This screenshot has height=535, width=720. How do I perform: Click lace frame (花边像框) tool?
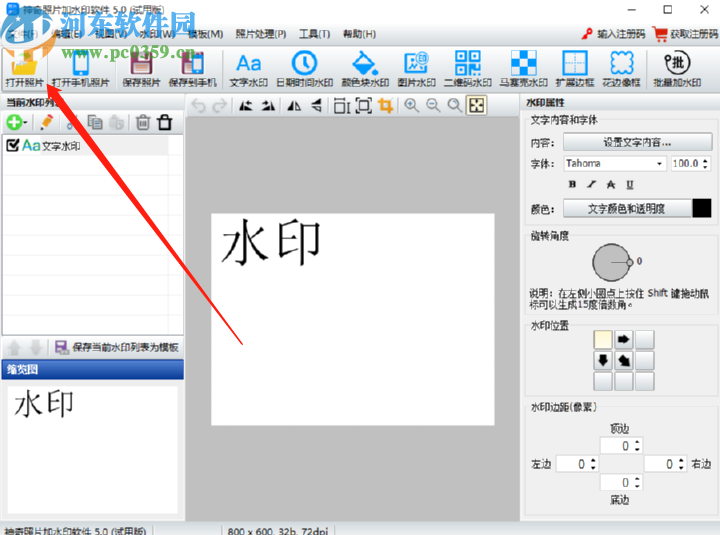tap(622, 69)
